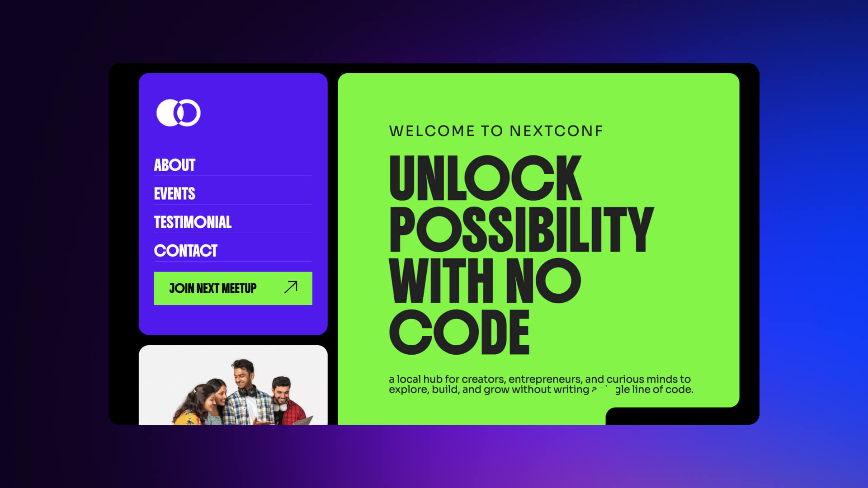Click the group photo thumbnail
Image resolution: width=868 pixels, height=488 pixels.
click(x=233, y=385)
